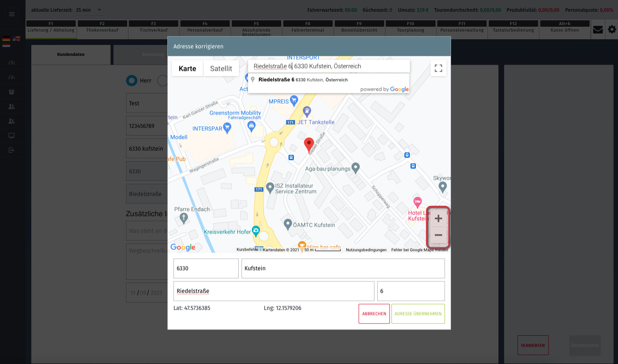This screenshot has height=364, width=618.
Task: Switch language with the German flag
Action: [6, 39]
